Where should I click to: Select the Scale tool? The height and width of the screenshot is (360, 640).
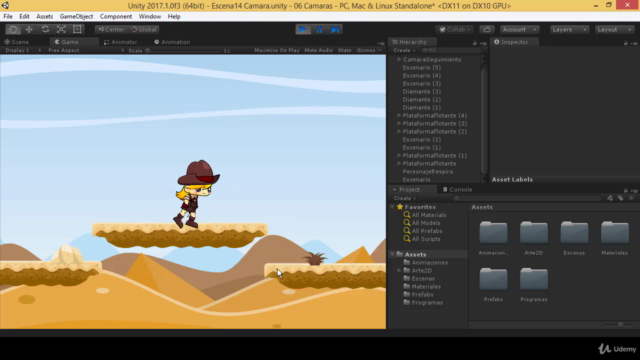coord(61,29)
